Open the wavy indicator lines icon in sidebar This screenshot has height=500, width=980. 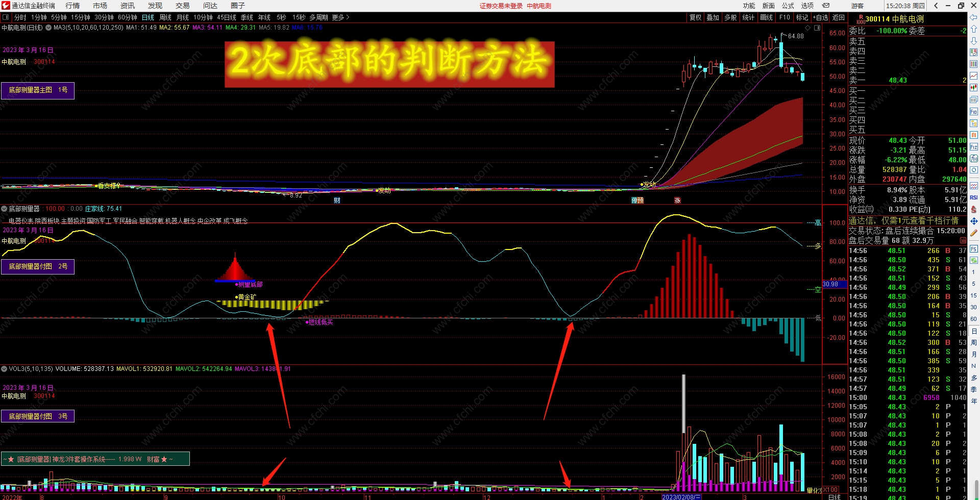click(974, 186)
